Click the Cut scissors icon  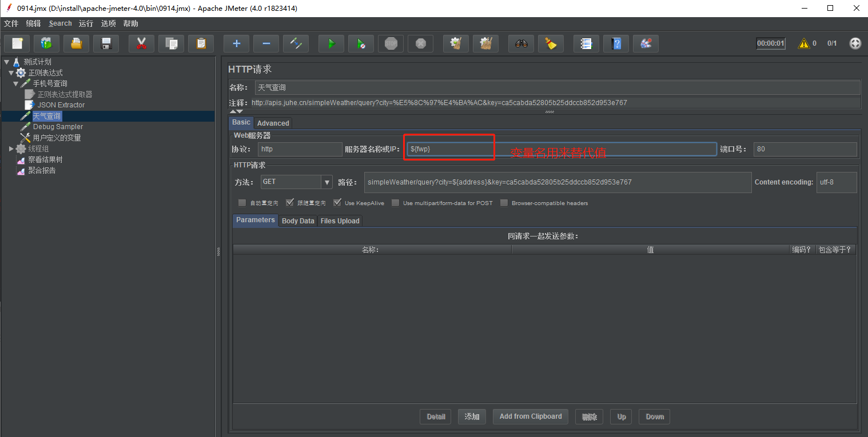(x=142, y=43)
